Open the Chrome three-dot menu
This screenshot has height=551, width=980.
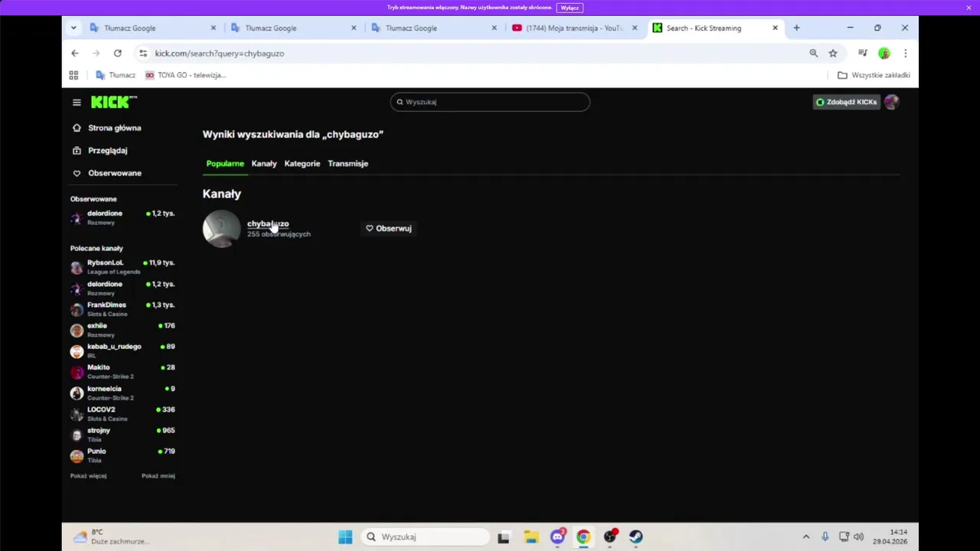click(905, 53)
